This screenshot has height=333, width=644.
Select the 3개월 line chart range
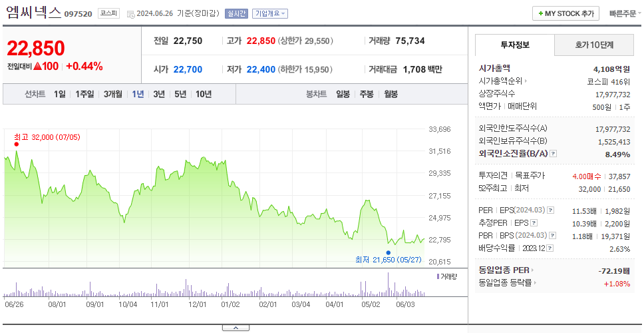coord(113,94)
